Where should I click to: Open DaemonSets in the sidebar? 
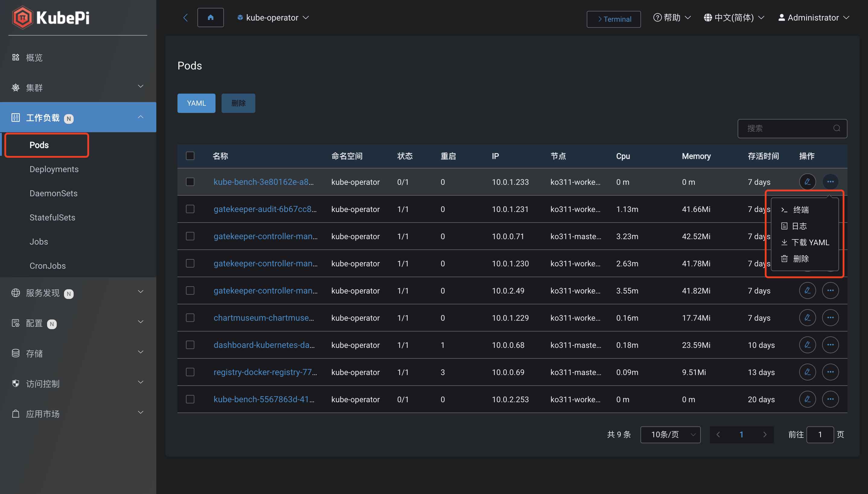(x=53, y=193)
